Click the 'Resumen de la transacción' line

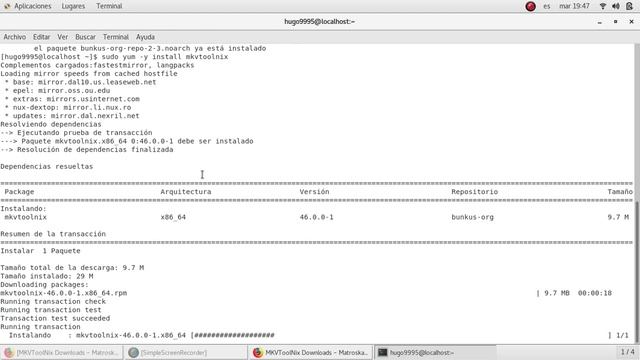click(x=53, y=234)
